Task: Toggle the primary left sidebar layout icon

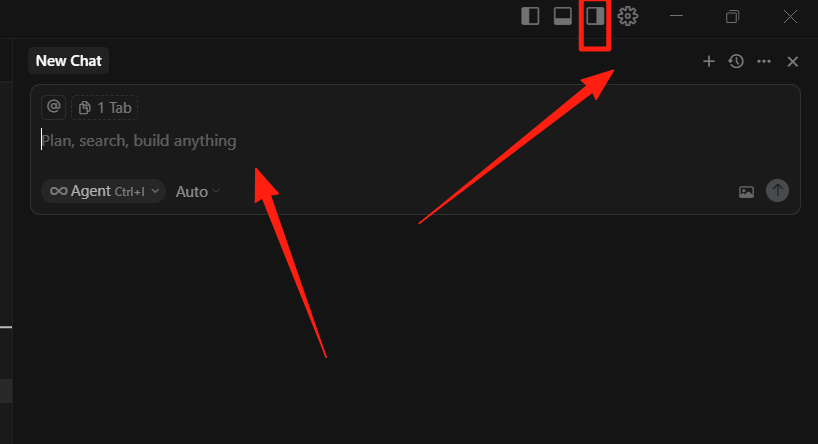Action: (x=530, y=16)
